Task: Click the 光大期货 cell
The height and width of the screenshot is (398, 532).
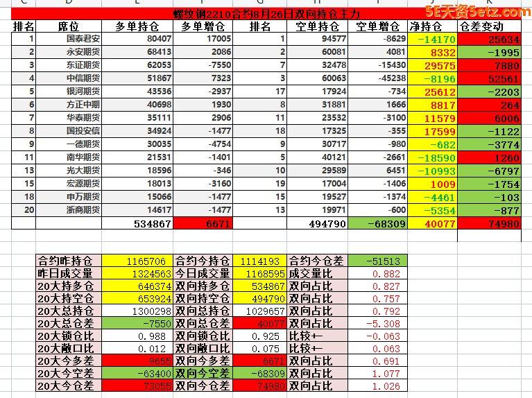Action: pos(69,171)
